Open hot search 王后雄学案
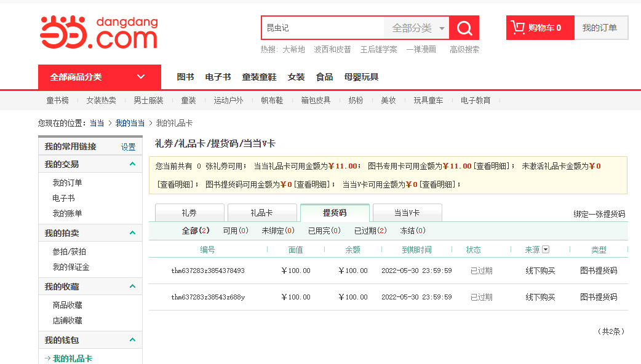The height and width of the screenshot is (364, 641). 378,49
